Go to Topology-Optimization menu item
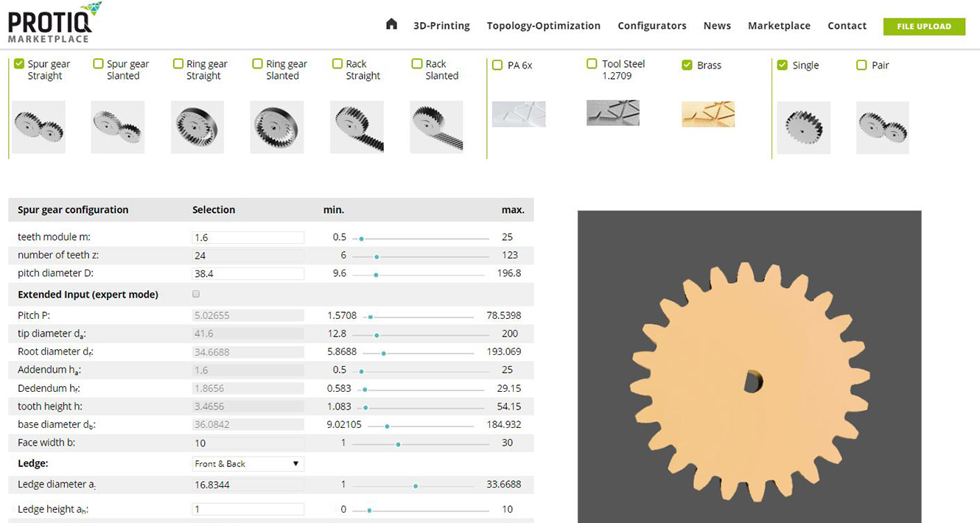980x523 pixels. click(543, 26)
